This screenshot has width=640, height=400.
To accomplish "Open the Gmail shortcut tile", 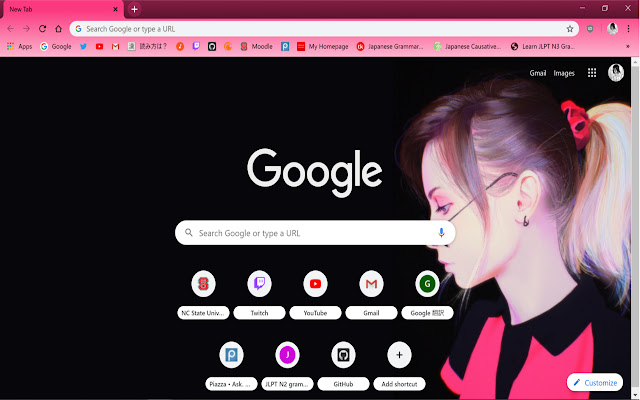I will click(x=371, y=295).
